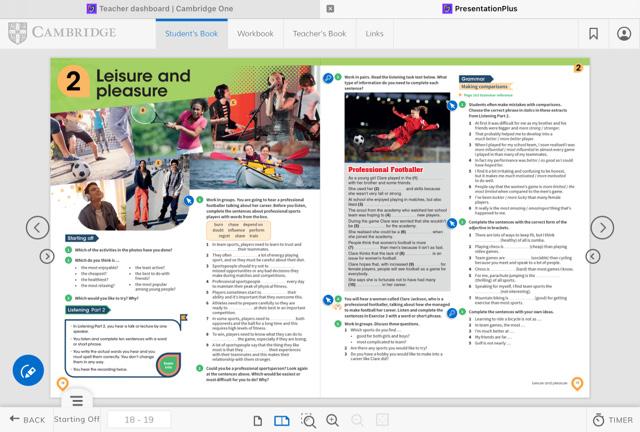Go to previous page with large left arrow
Screen dimensions: 640x432
tap(38, 227)
